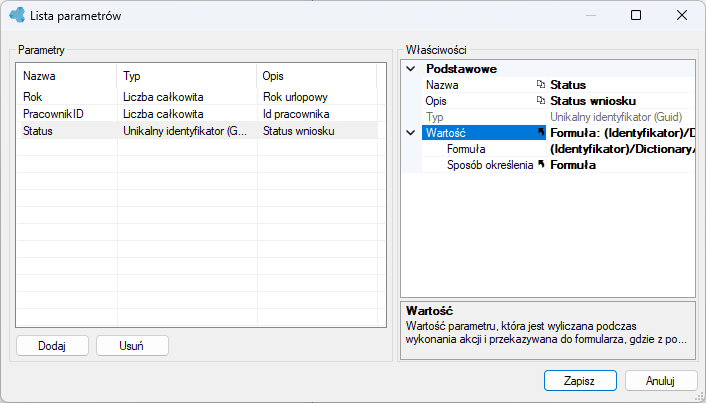The width and height of the screenshot is (706, 403).
Task: Click the Wartość value Formuła: (Identyfikator)
Action: point(621,133)
